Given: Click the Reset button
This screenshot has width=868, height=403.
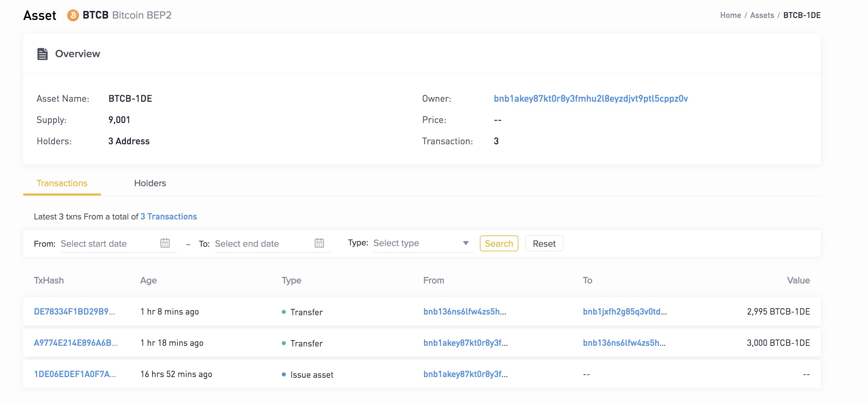Looking at the screenshot, I should tap(544, 243).
